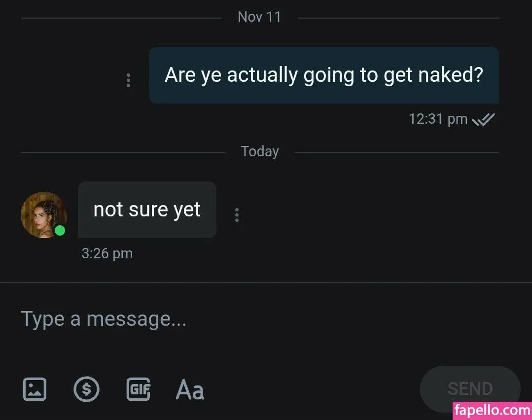Open the sender's profile avatar
This screenshot has width=532, height=420.
(44, 215)
